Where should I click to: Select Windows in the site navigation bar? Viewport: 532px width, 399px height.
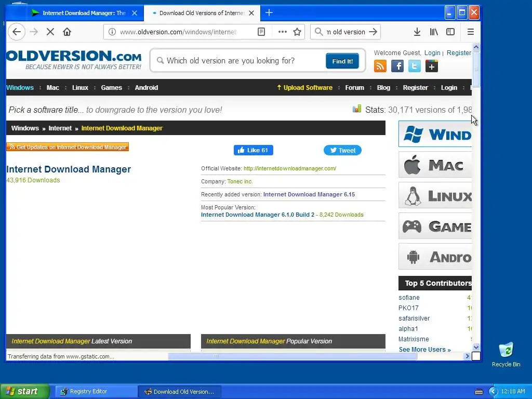coord(20,87)
